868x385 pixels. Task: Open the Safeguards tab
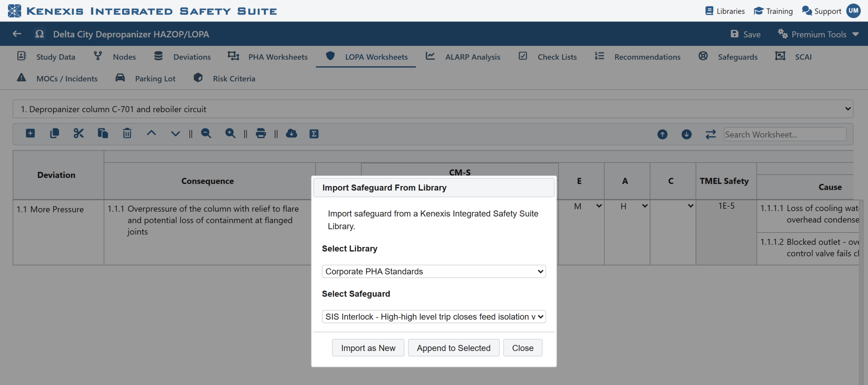tap(728, 57)
